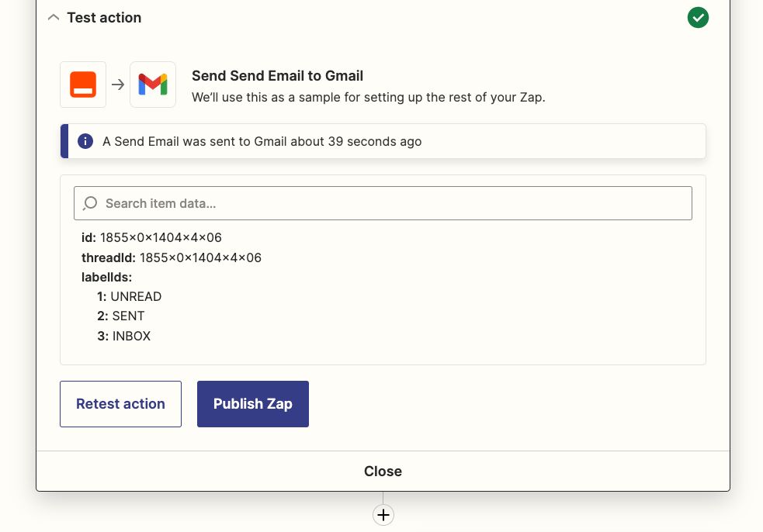Viewport: 763px width, 532px height.
Task: Select the INBOX label entry
Action: click(123, 336)
